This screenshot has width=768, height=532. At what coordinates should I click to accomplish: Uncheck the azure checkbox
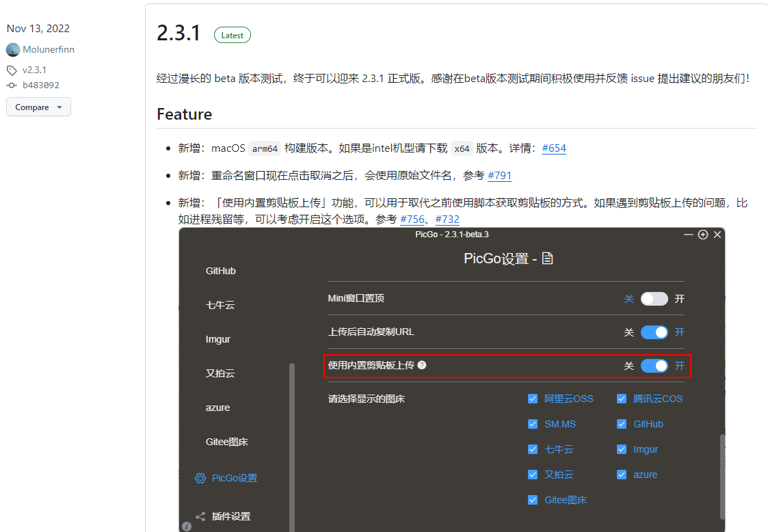(x=622, y=475)
